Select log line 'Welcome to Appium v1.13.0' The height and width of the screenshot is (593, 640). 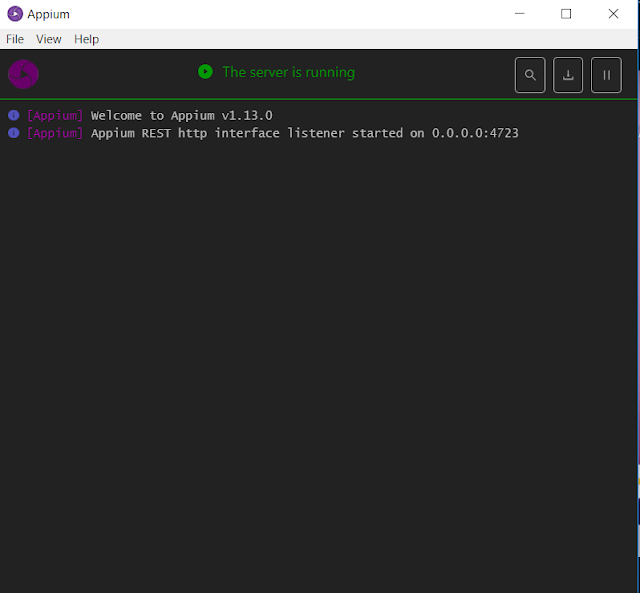pos(182,115)
